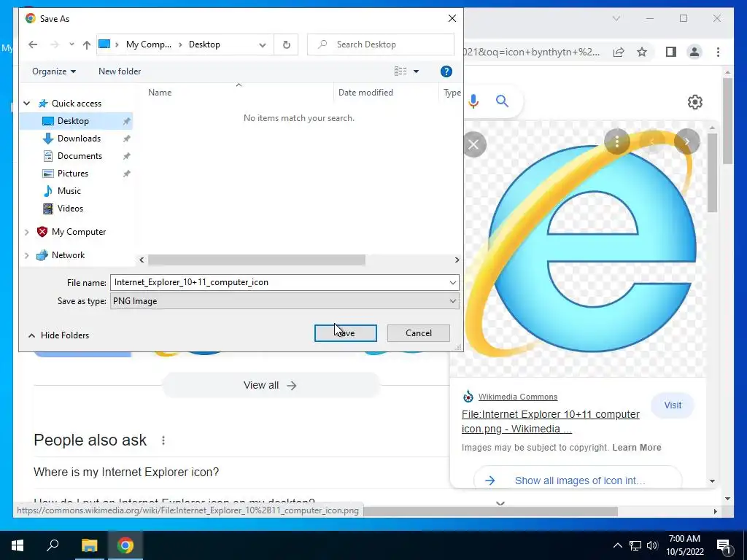The height and width of the screenshot is (560, 747).
Task: Open Windows Start menu
Action: click(18, 545)
